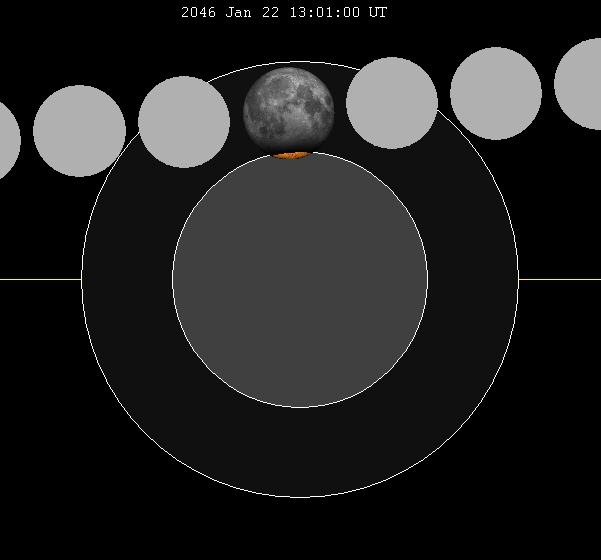Click the "UT" label in the title

click(377, 13)
